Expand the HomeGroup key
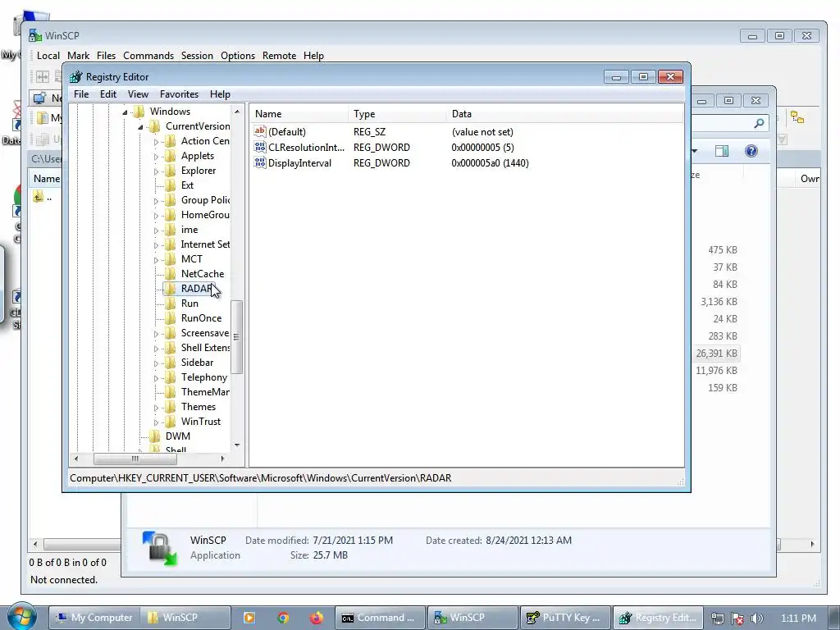840x630 pixels. click(156, 216)
